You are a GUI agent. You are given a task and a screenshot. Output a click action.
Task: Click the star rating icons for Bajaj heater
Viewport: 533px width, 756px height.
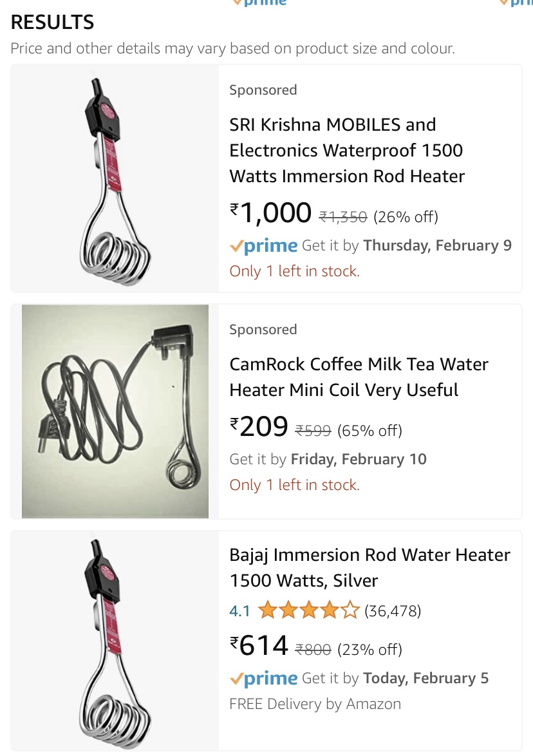tap(309, 610)
